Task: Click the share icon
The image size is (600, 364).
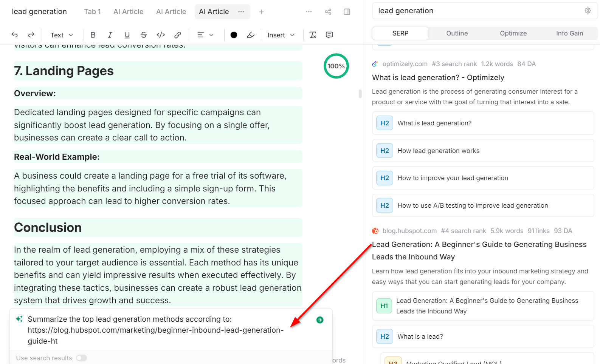Action: [x=328, y=12]
